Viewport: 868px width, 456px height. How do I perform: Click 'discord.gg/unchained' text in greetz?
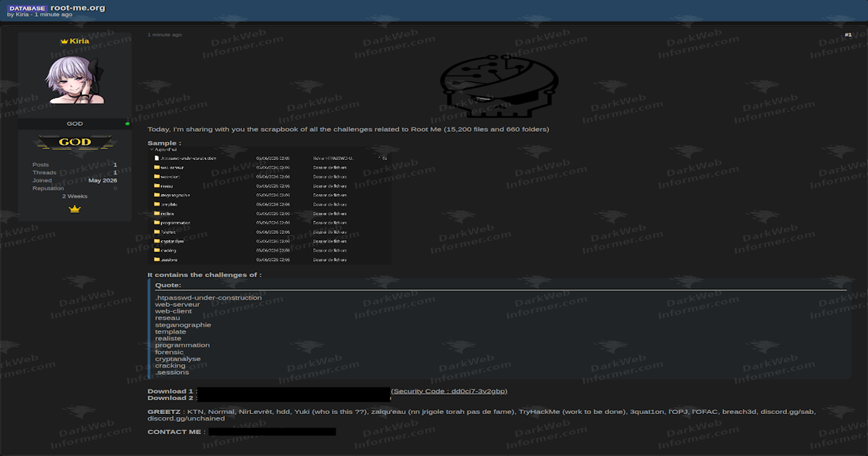coord(186,418)
